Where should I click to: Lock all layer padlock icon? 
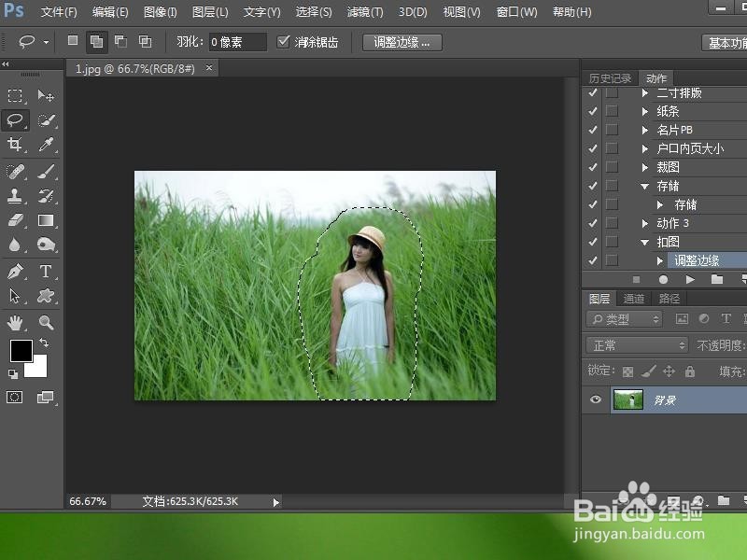pos(690,371)
